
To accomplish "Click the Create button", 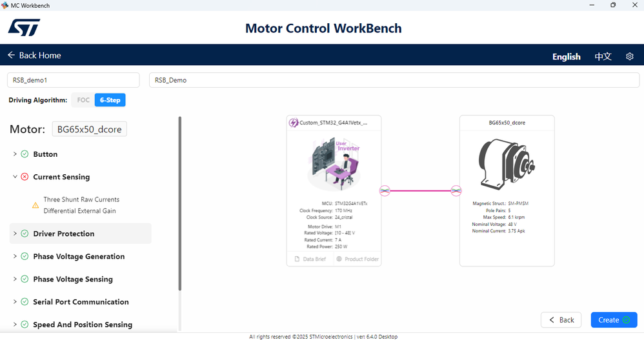I will coord(614,320).
